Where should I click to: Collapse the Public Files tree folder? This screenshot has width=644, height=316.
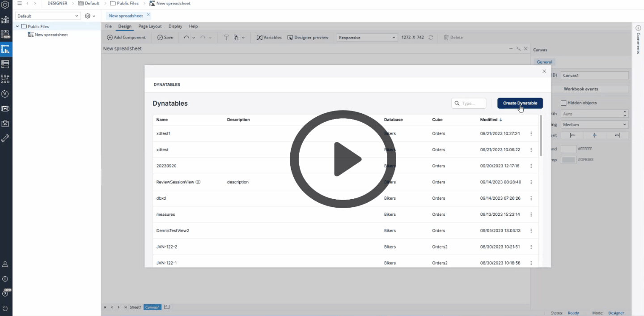pos(17,26)
